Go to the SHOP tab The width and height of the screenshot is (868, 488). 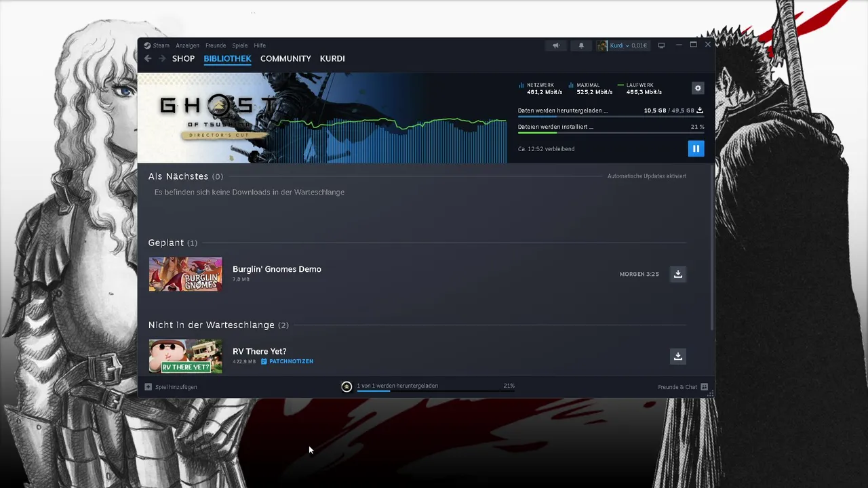pyautogui.click(x=184, y=58)
